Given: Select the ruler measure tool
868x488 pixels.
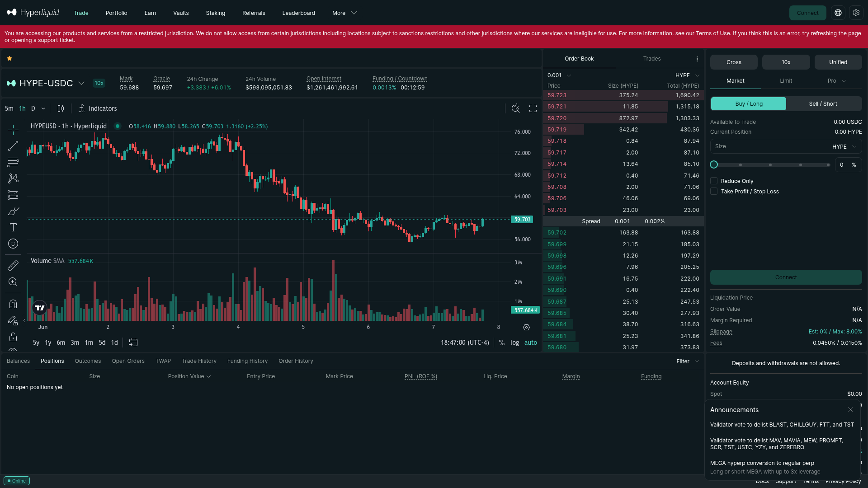Looking at the screenshot, I should pos(13,265).
